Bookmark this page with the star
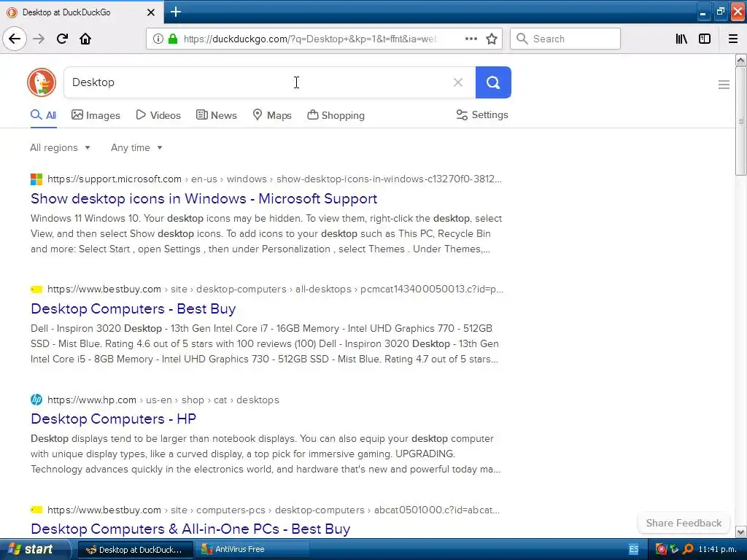The width and height of the screenshot is (747, 560). pos(492,39)
